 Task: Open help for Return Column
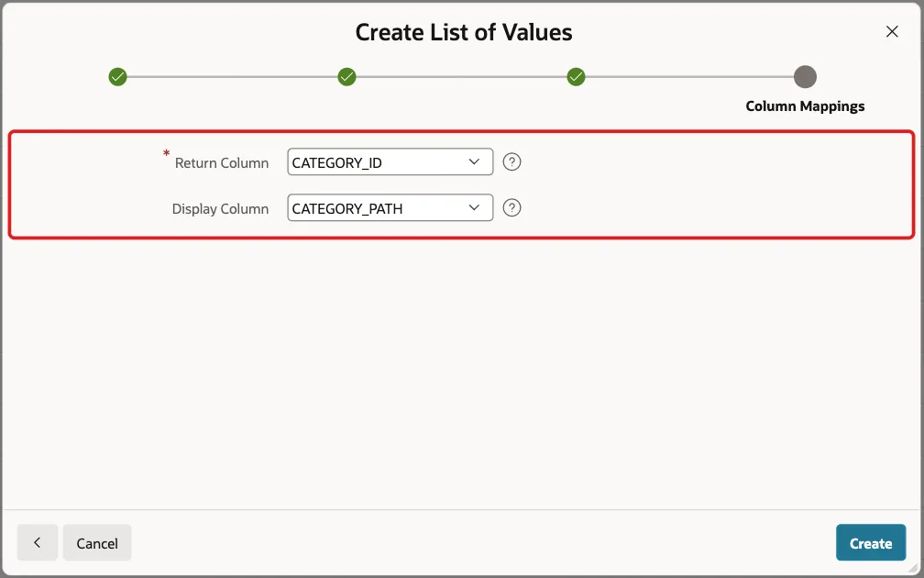tap(511, 161)
